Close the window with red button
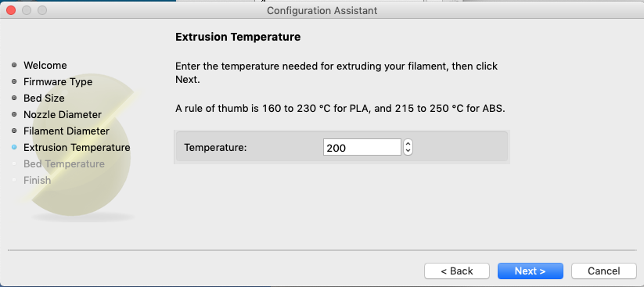This screenshot has width=644, height=287. click(x=11, y=10)
